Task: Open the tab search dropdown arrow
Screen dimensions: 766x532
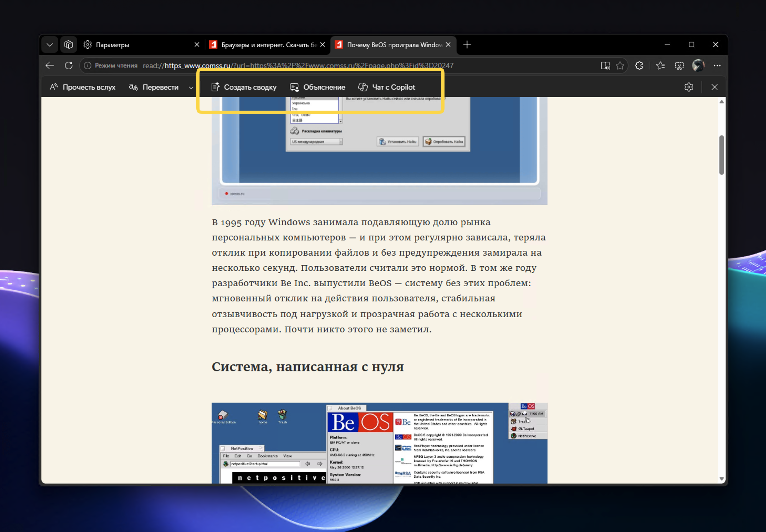Action: pyautogui.click(x=49, y=44)
